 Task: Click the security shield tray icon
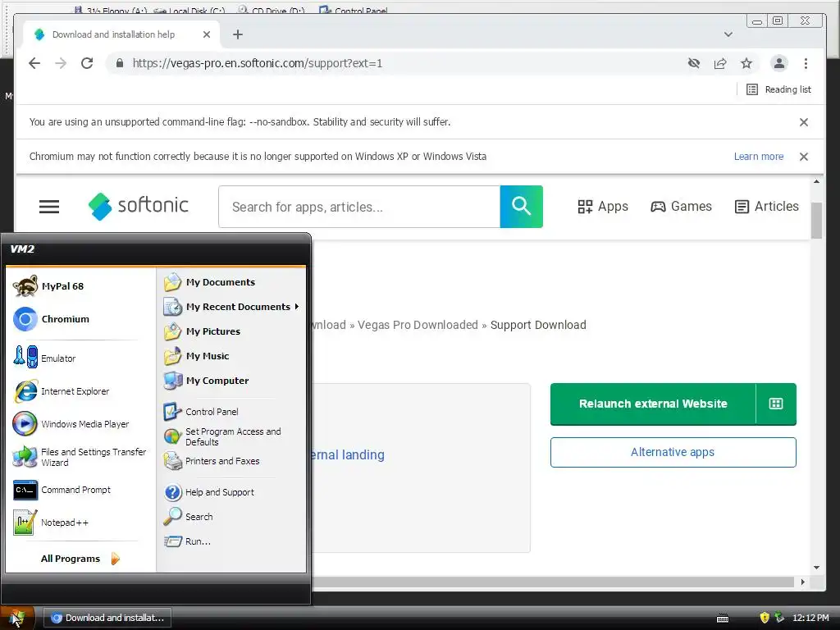765,618
